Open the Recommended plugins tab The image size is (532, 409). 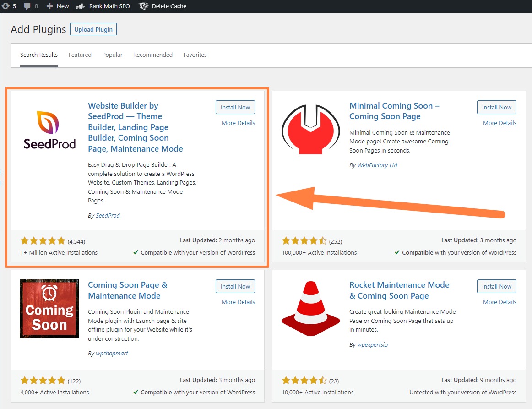point(152,55)
